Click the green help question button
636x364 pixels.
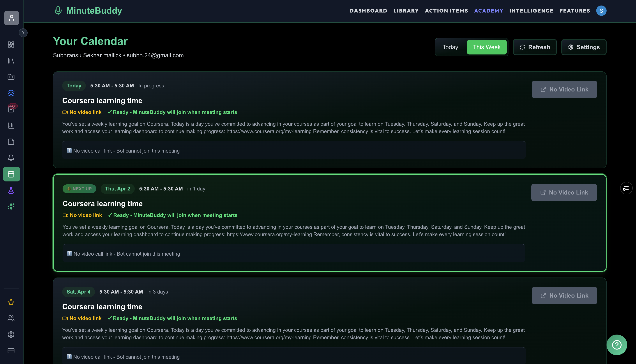[616, 345]
